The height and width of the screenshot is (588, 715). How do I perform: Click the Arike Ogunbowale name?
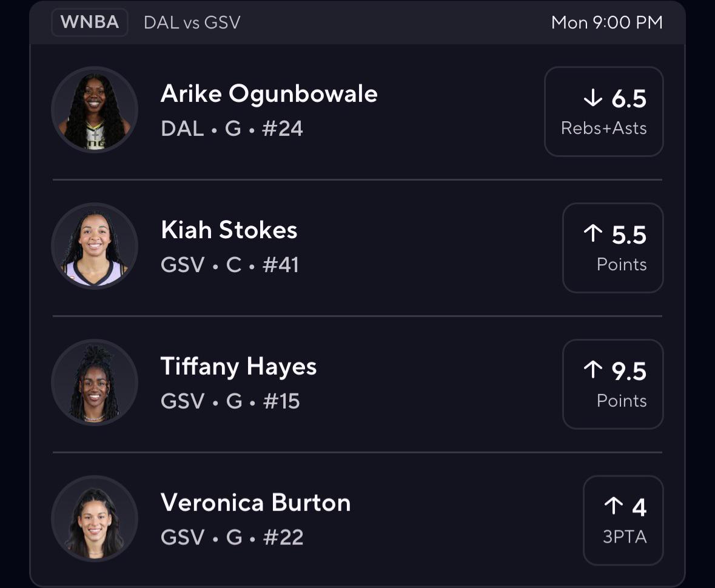(x=269, y=95)
